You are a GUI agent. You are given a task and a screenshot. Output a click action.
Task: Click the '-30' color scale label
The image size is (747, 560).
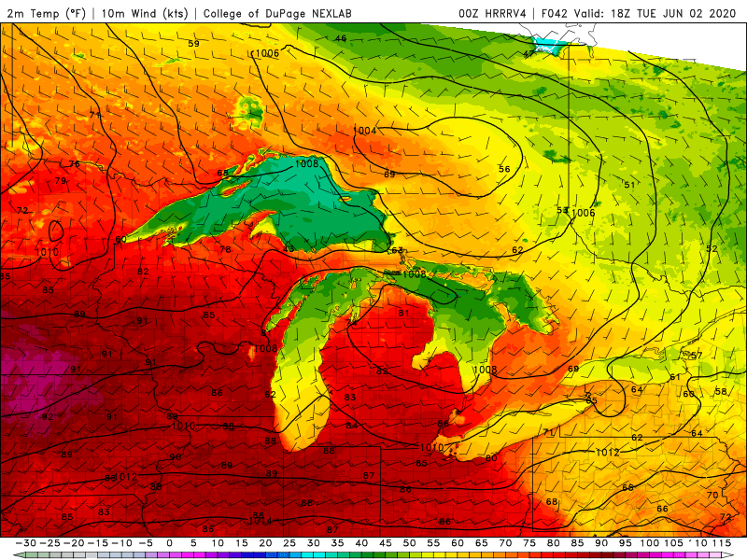click(26, 543)
